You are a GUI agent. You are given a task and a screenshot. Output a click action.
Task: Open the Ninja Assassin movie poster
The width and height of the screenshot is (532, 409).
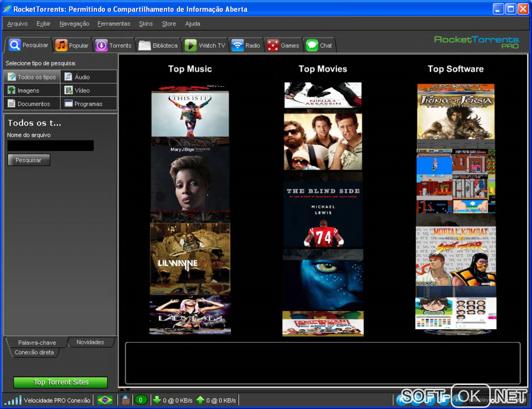[x=323, y=95]
